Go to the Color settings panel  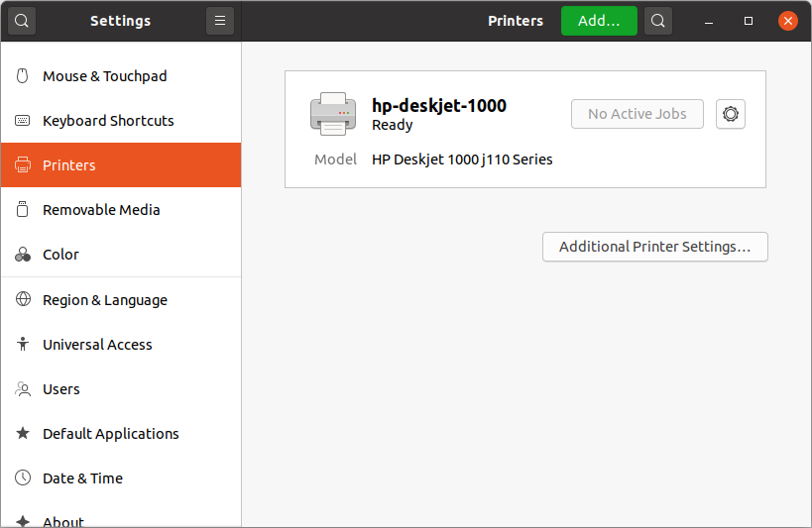[121, 255]
